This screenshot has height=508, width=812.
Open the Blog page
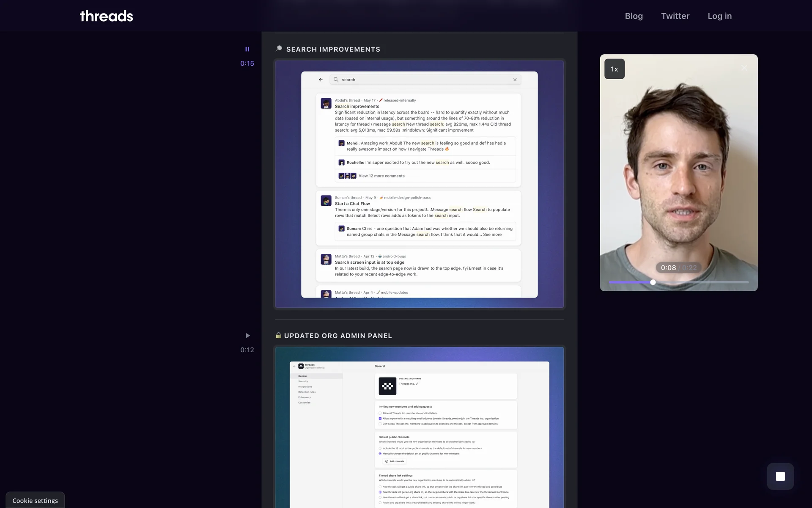tap(634, 16)
